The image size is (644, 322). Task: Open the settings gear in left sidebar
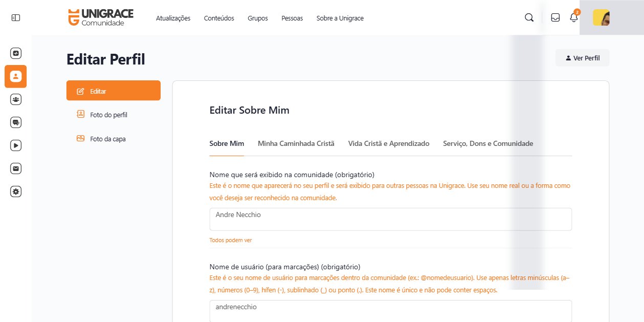pyautogui.click(x=15, y=191)
